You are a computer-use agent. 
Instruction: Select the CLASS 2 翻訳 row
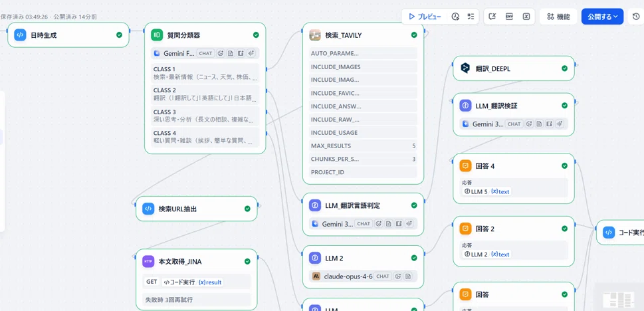coord(205,94)
